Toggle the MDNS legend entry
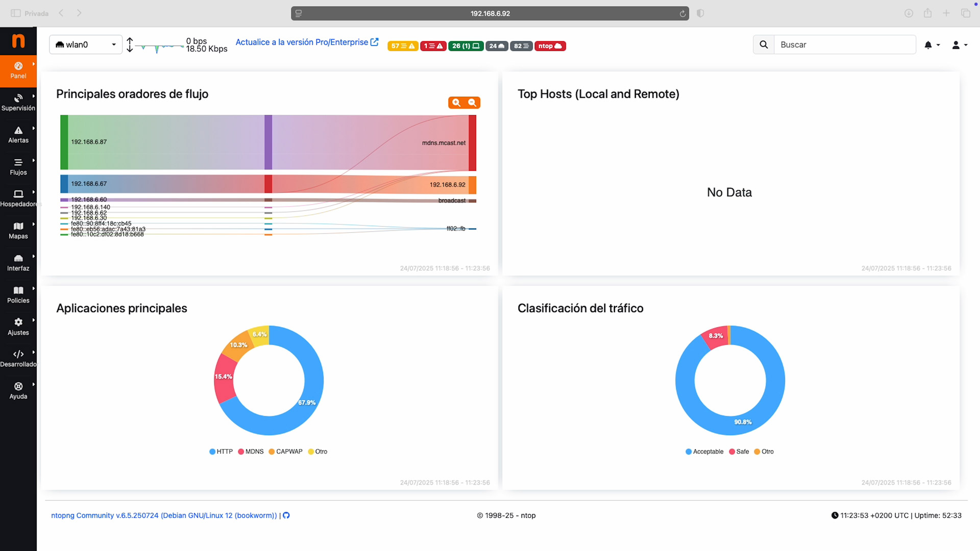The width and height of the screenshot is (980, 551). coord(251,452)
